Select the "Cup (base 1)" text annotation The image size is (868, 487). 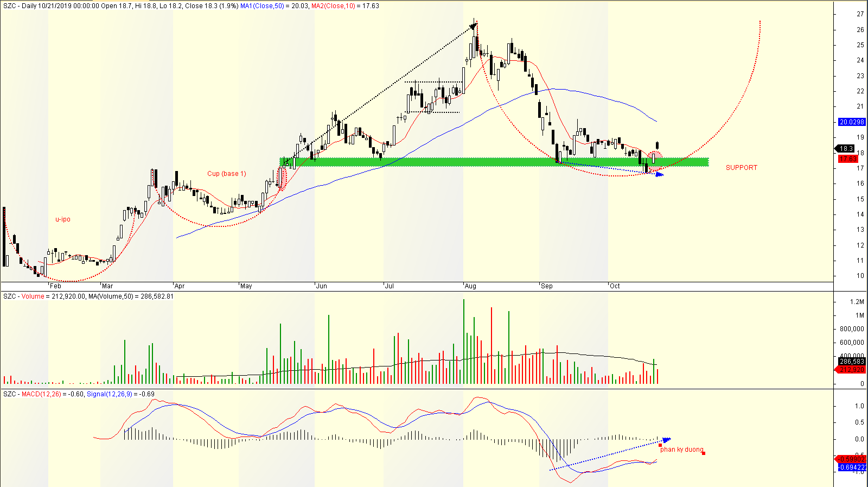click(227, 174)
